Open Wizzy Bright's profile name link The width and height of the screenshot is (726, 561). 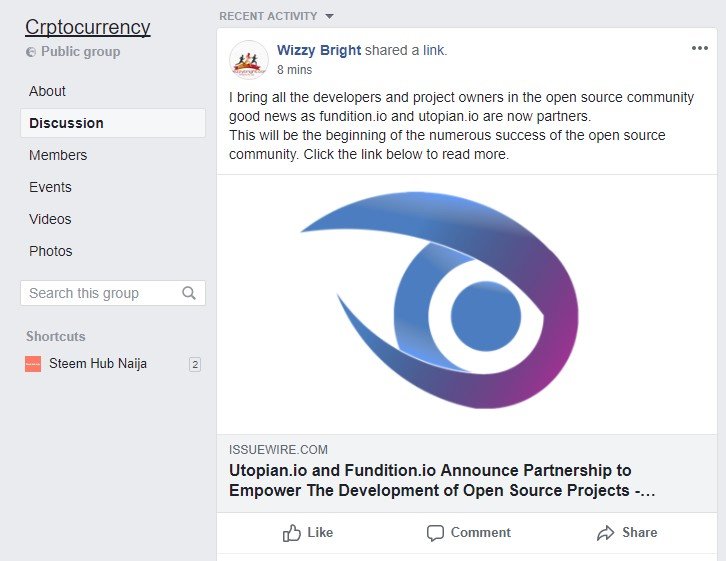[x=319, y=50]
